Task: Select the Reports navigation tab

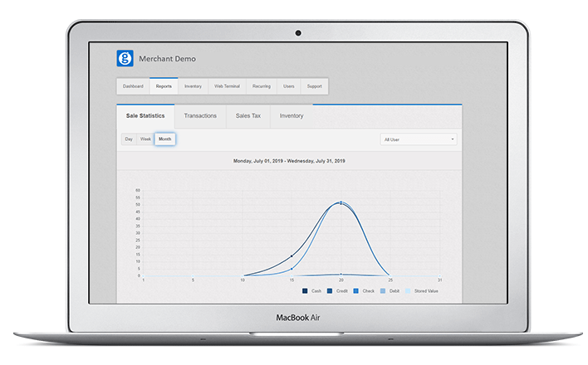Action: [164, 86]
